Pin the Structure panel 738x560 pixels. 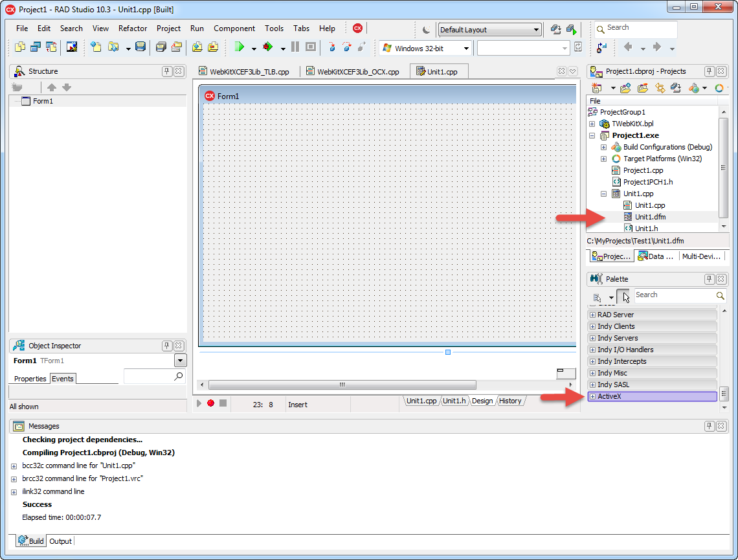click(x=166, y=71)
